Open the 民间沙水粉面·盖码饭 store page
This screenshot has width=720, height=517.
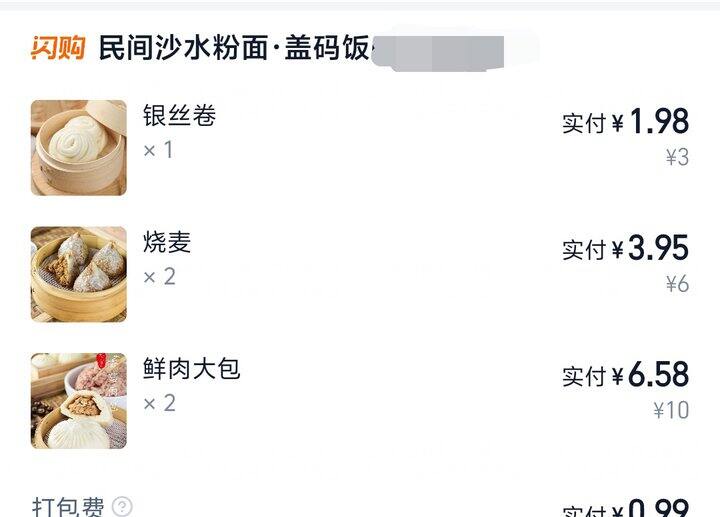(x=235, y=48)
